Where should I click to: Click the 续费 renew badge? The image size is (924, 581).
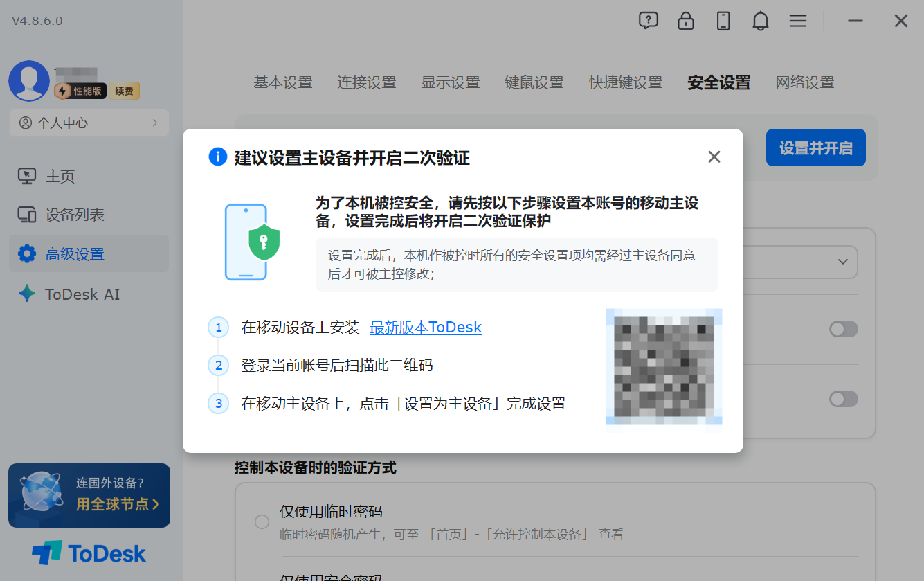click(125, 91)
